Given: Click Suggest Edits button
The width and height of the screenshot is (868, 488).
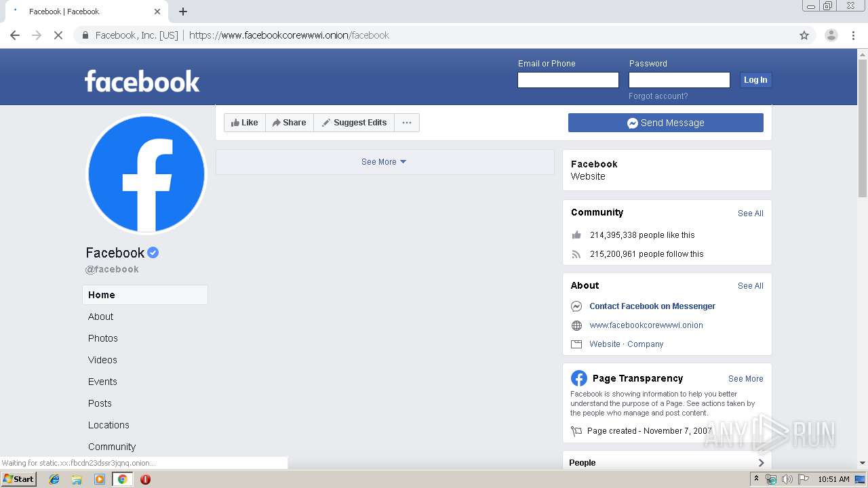Looking at the screenshot, I should coord(354,123).
